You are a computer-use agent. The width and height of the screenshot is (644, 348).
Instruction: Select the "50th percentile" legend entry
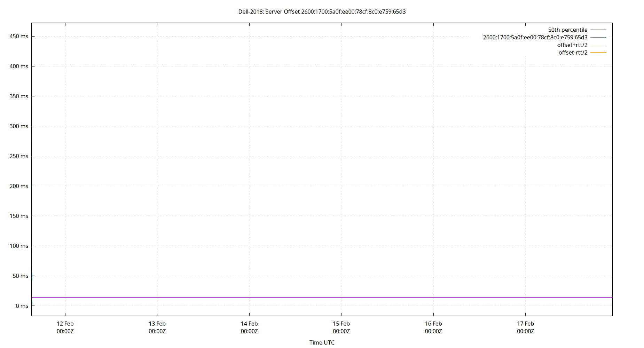(568, 30)
